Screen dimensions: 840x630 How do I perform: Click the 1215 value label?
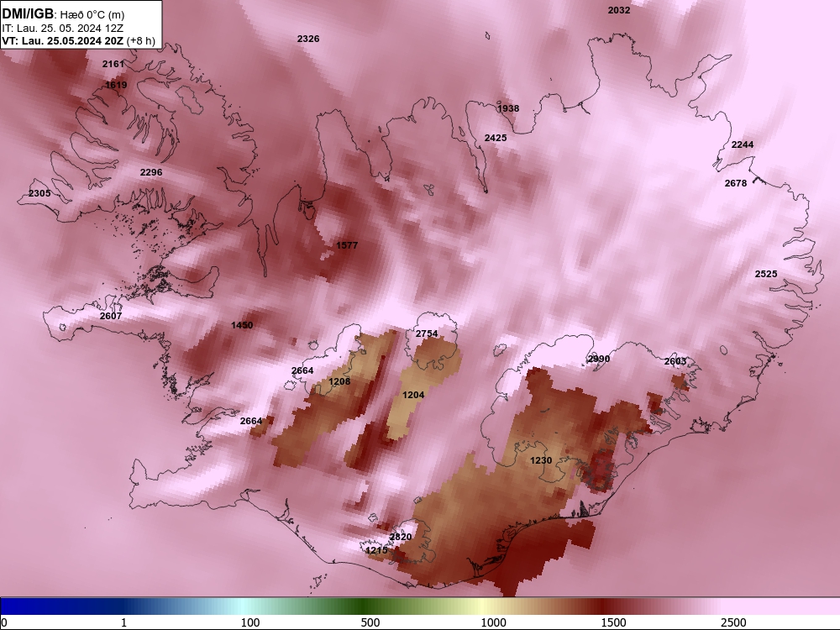click(376, 550)
